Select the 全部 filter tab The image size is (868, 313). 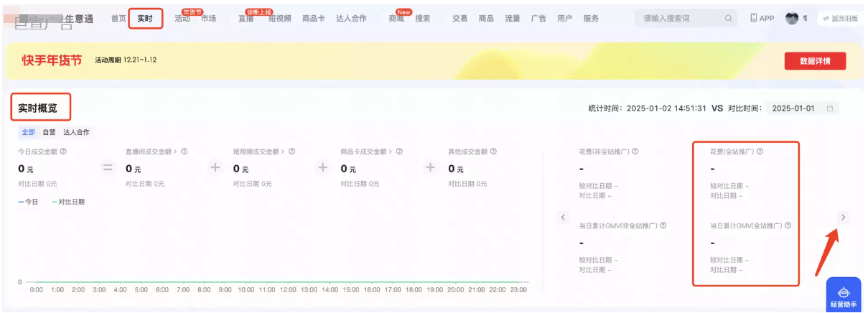click(x=28, y=132)
